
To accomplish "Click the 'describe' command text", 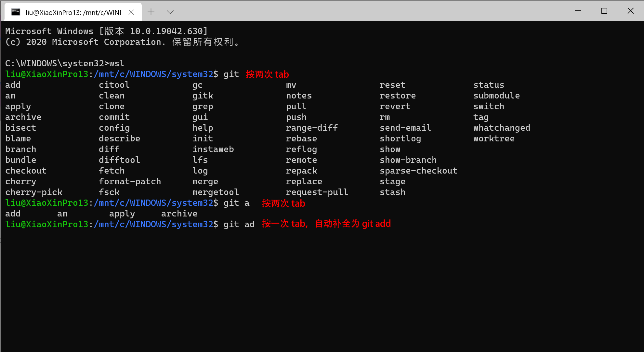I will (x=120, y=138).
